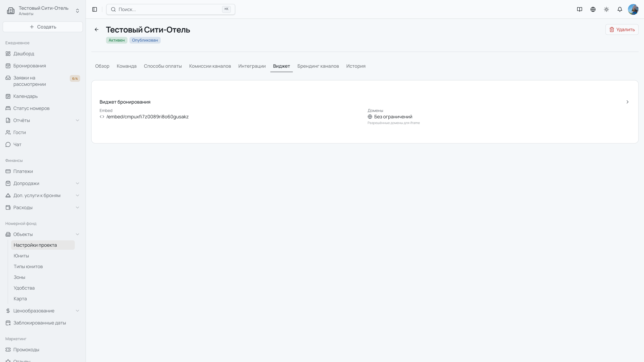Switch to the История tab
The width and height of the screenshot is (644, 362).
(x=356, y=66)
